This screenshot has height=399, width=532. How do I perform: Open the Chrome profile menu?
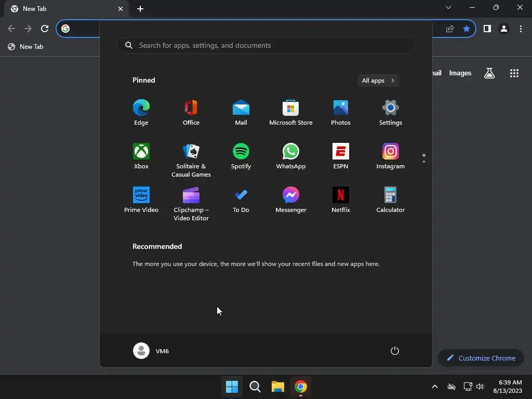pos(504,29)
